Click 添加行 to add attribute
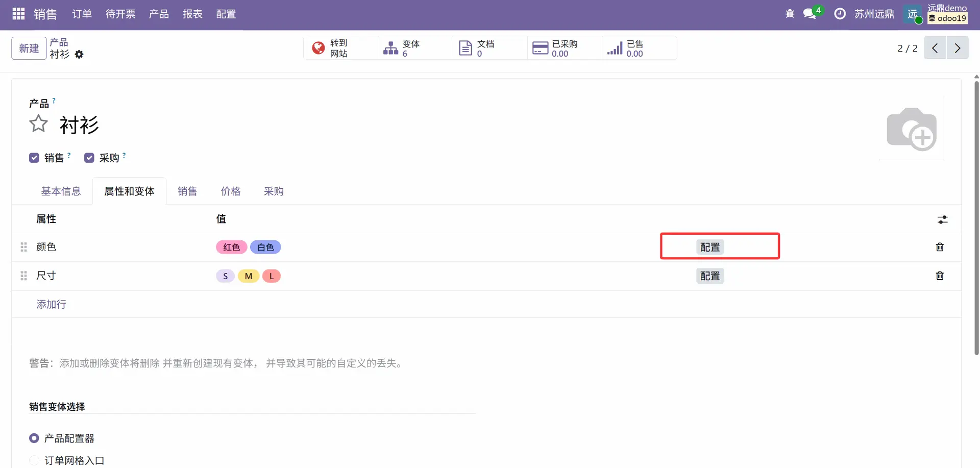The width and height of the screenshot is (980, 468). (x=51, y=305)
